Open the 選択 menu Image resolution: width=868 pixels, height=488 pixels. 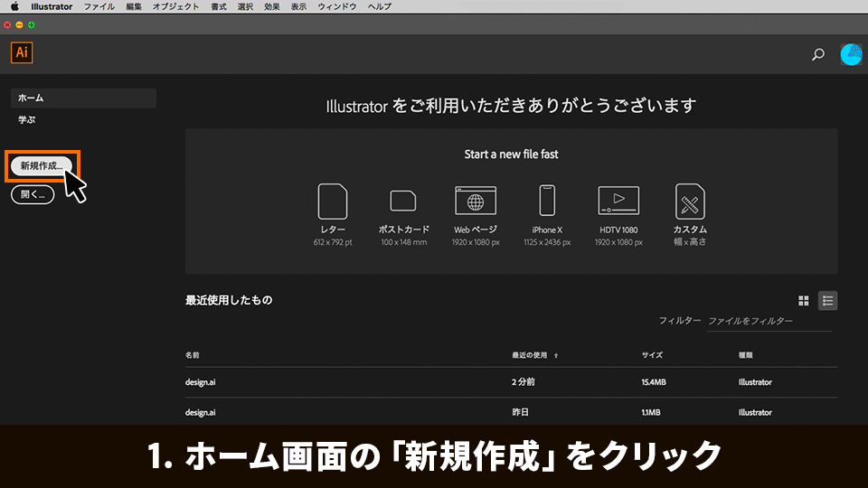[245, 6]
